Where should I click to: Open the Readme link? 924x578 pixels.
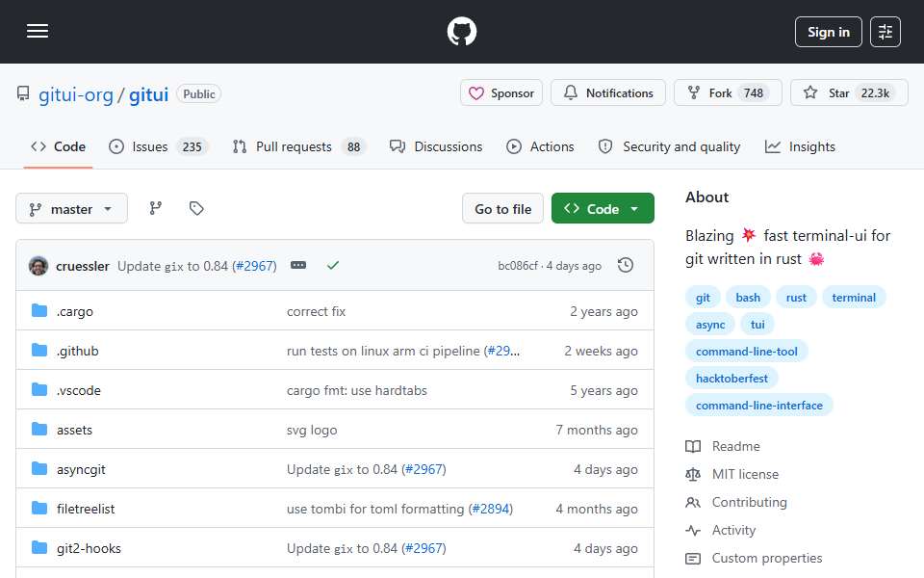pyautogui.click(x=723, y=446)
